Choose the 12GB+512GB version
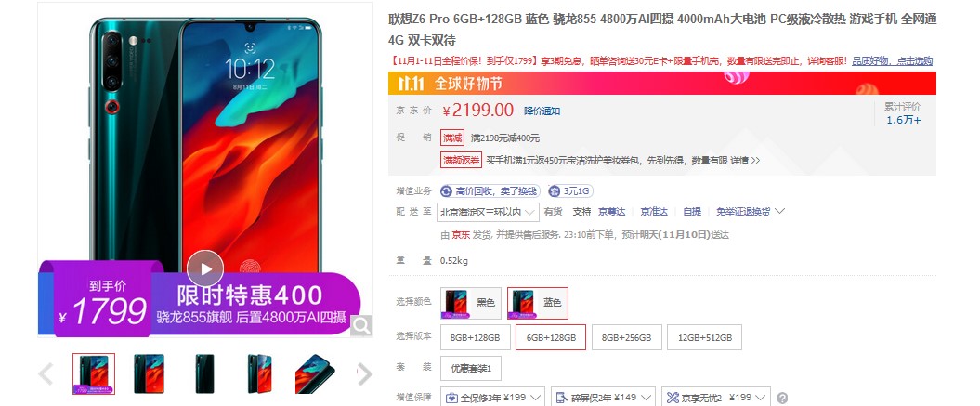 (704, 337)
